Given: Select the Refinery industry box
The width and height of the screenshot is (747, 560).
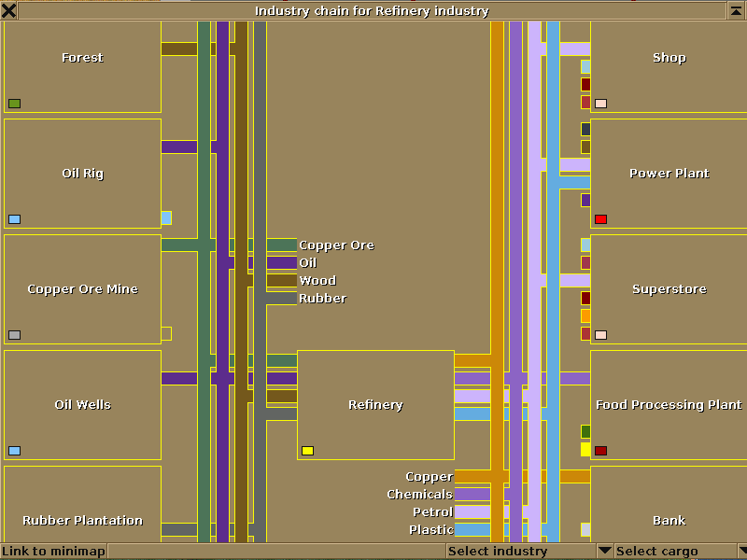Looking at the screenshot, I should pos(375,405).
